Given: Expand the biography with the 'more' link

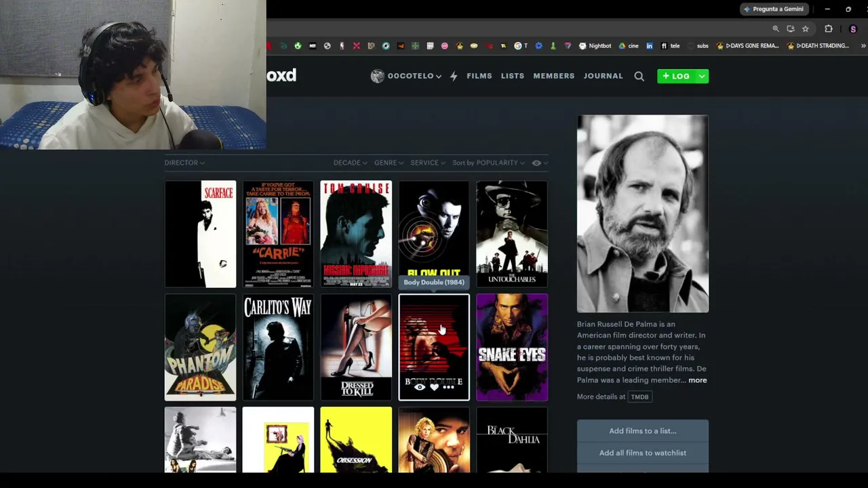Looking at the screenshot, I should [x=697, y=380].
